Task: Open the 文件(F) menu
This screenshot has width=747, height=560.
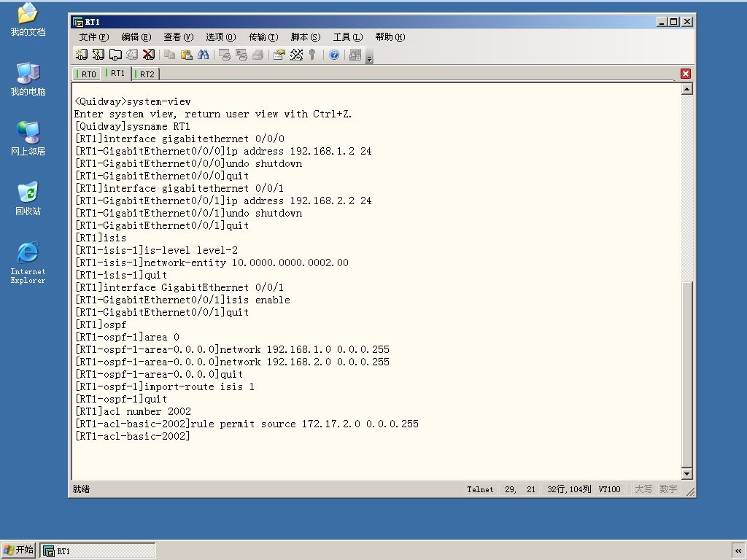Action: click(x=94, y=37)
